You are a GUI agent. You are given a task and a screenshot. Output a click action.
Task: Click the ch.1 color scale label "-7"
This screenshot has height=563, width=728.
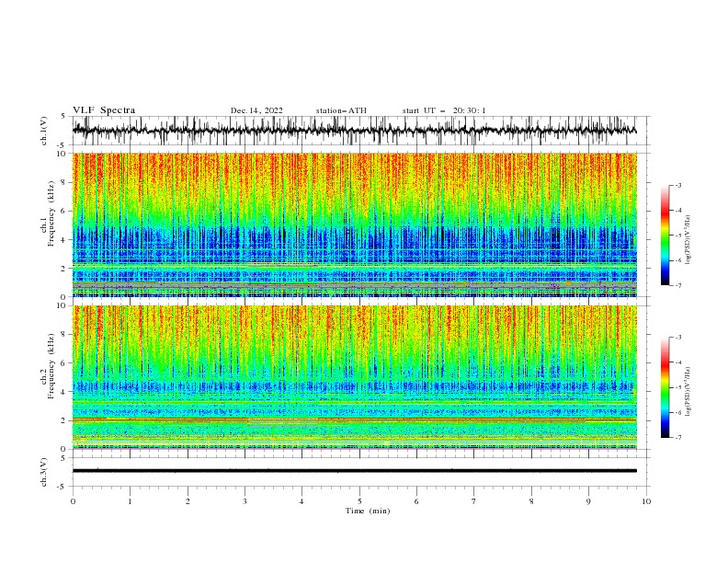pos(678,285)
